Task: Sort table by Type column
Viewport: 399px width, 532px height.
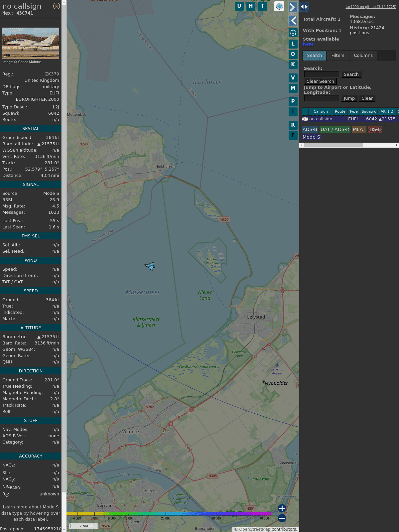Action: point(353,112)
